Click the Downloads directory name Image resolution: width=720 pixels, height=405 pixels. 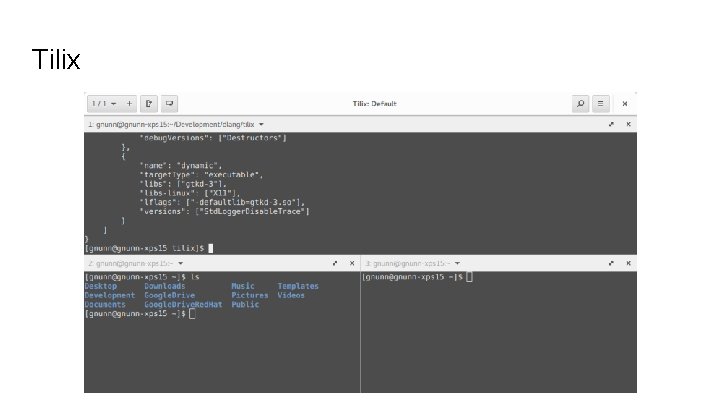[x=165, y=286]
